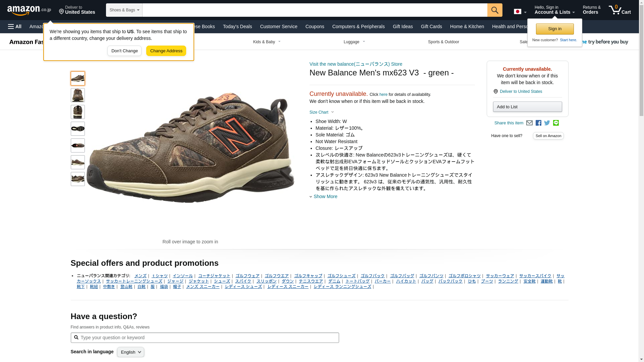Open the Japan flag language selector

click(x=520, y=12)
